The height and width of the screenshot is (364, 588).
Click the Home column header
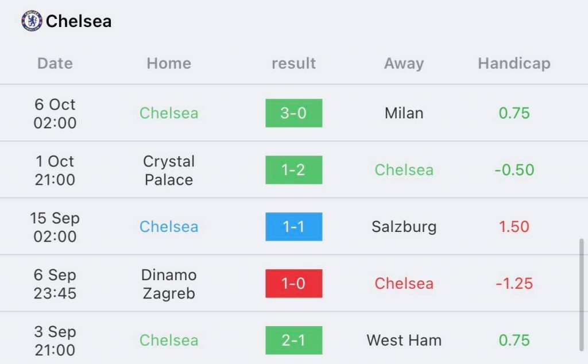(169, 63)
